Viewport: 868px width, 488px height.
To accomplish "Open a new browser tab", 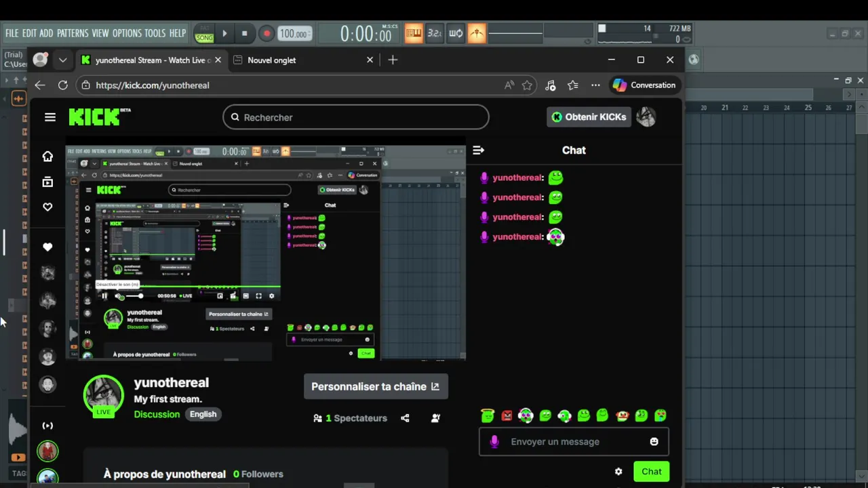I will 393,60.
